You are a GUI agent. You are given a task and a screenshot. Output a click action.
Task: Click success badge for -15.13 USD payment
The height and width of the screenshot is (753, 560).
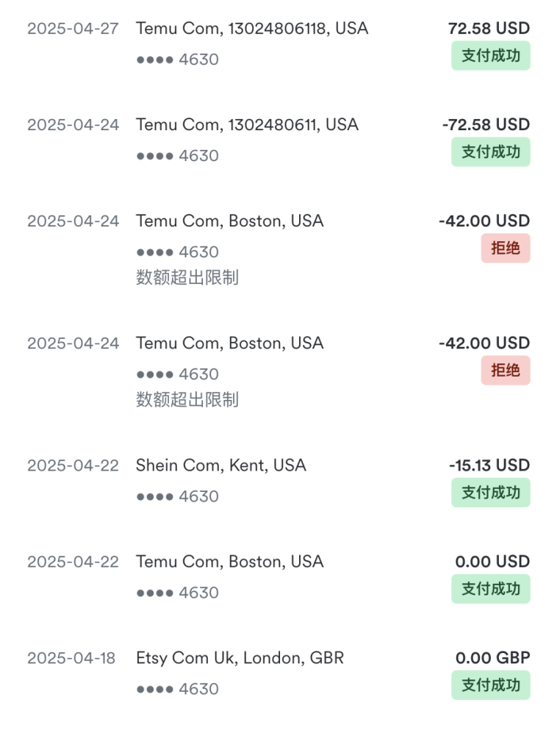[490, 493]
